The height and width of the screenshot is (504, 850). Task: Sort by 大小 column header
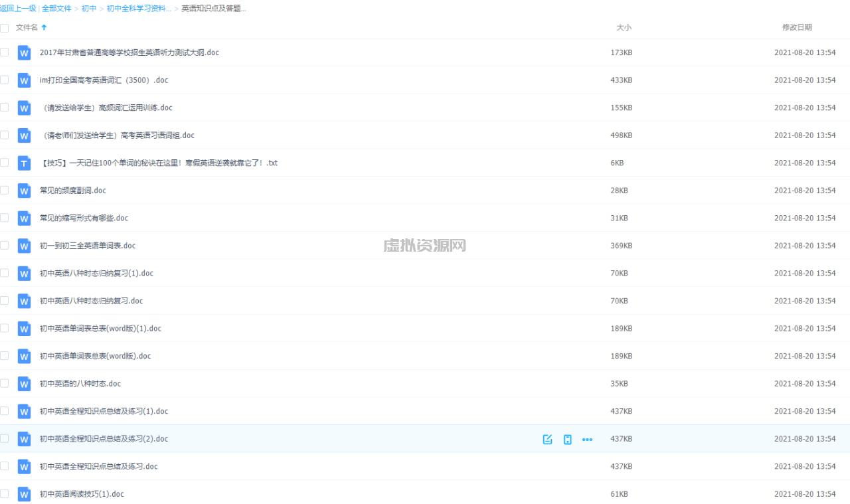coord(624,27)
